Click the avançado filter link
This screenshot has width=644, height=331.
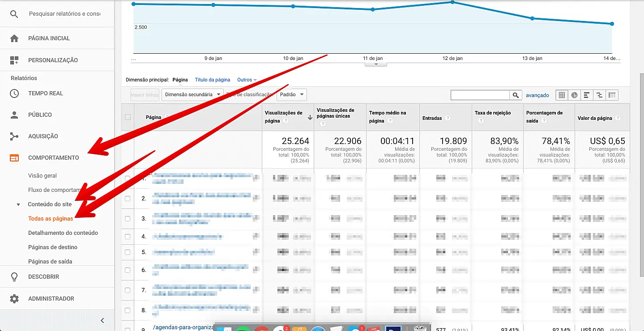[537, 95]
